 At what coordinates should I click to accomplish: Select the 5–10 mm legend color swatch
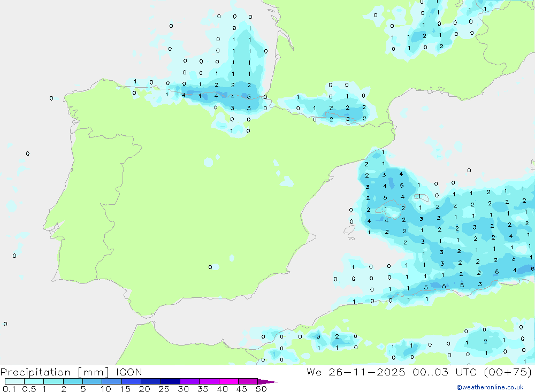point(93,381)
